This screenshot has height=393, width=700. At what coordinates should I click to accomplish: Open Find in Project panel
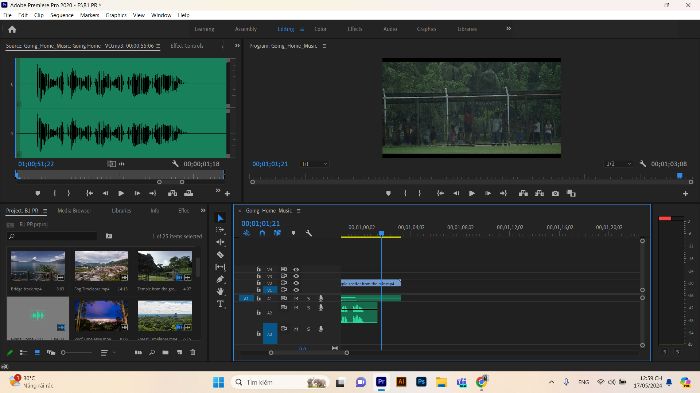click(x=152, y=352)
